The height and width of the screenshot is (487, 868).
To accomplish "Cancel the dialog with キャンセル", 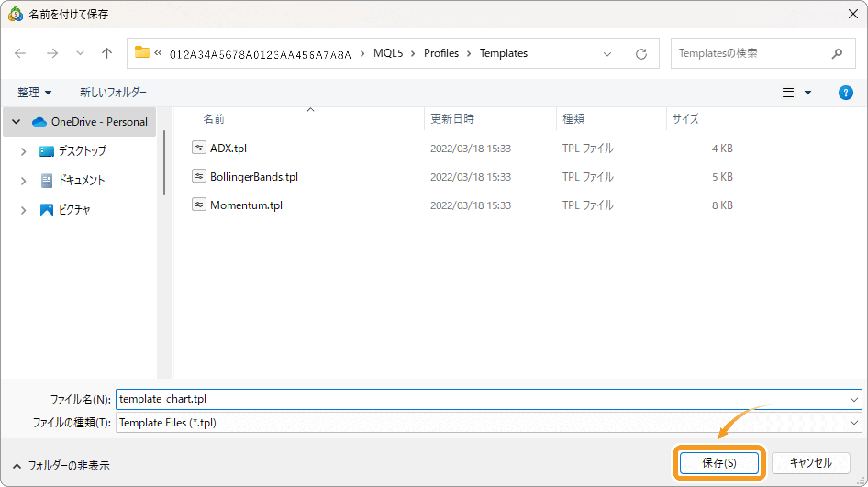I will pyautogui.click(x=811, y=463).
